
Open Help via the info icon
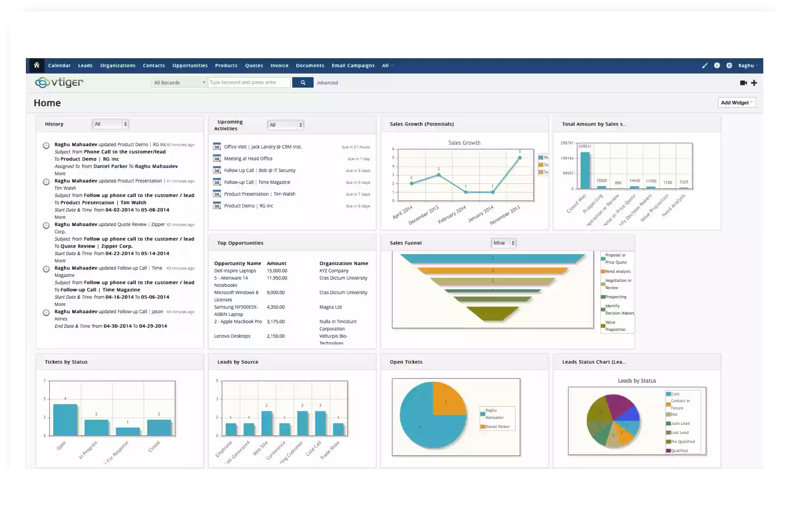coord(717,65)
